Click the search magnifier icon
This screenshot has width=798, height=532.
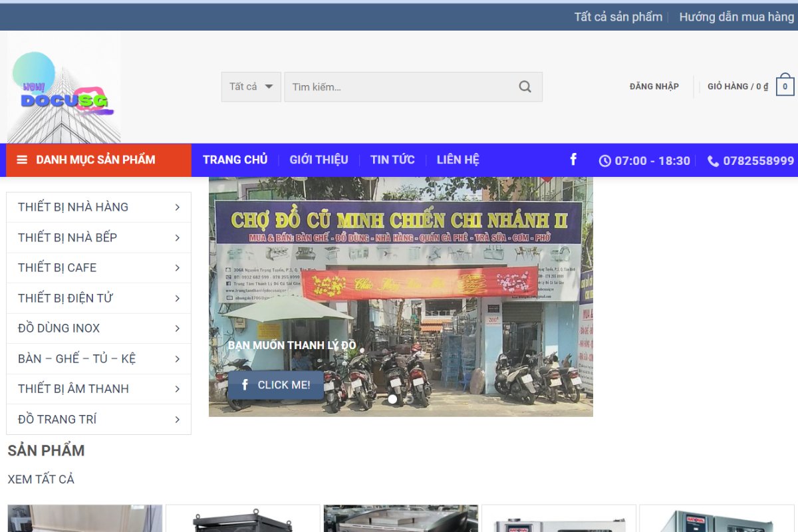(525, 86)
